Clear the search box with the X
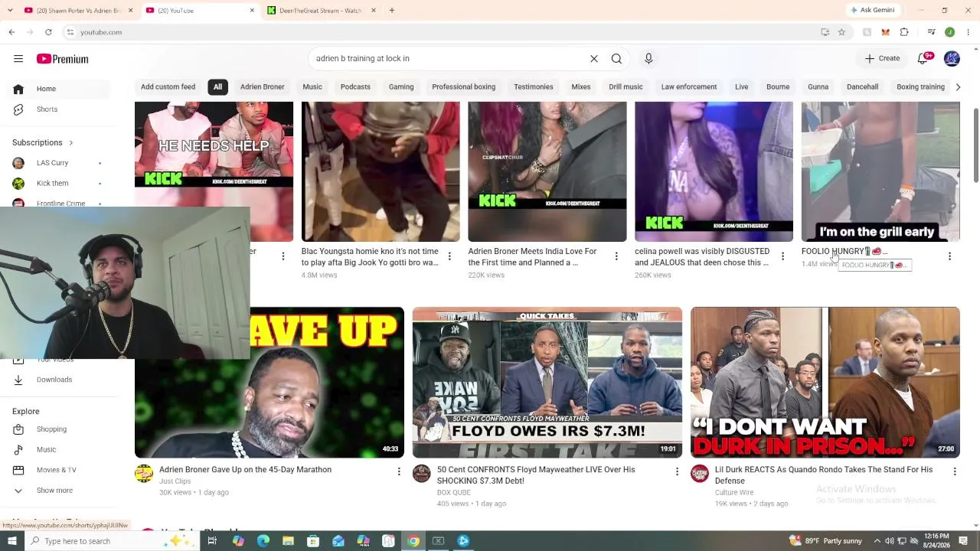Image resolution: width=980 pixels, height=551 pixels. point(593,59)
